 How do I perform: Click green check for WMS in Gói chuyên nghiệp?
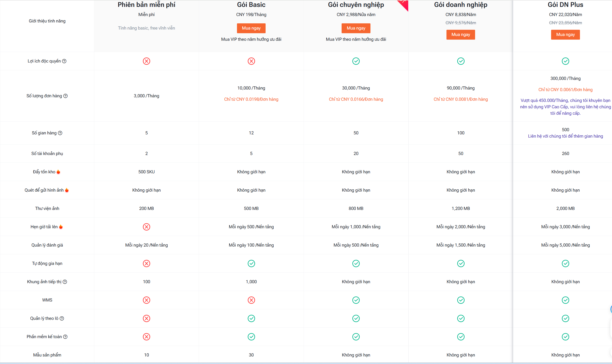point(356,300)
